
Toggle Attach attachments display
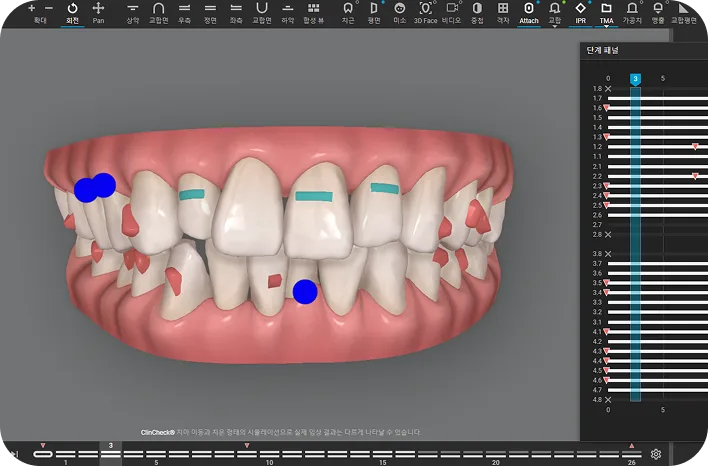pyautogui.click(x=529, y=13)
